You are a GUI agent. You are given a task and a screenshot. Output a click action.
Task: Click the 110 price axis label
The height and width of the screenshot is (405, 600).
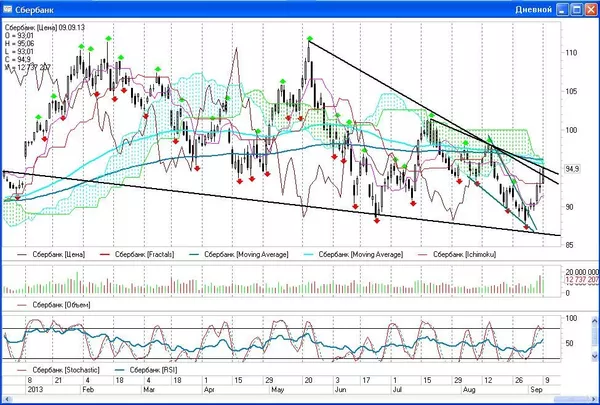(572, 53)
